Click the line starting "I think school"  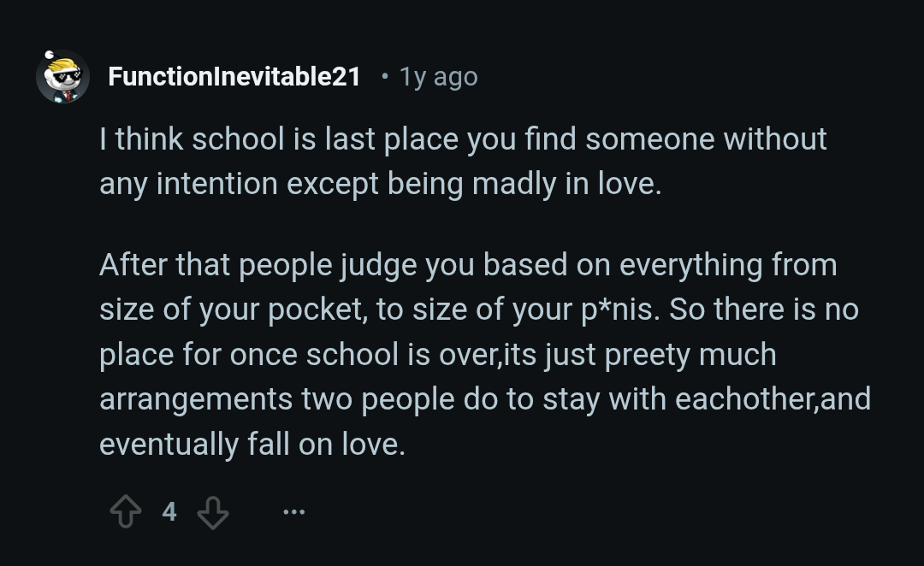(462, 139)
